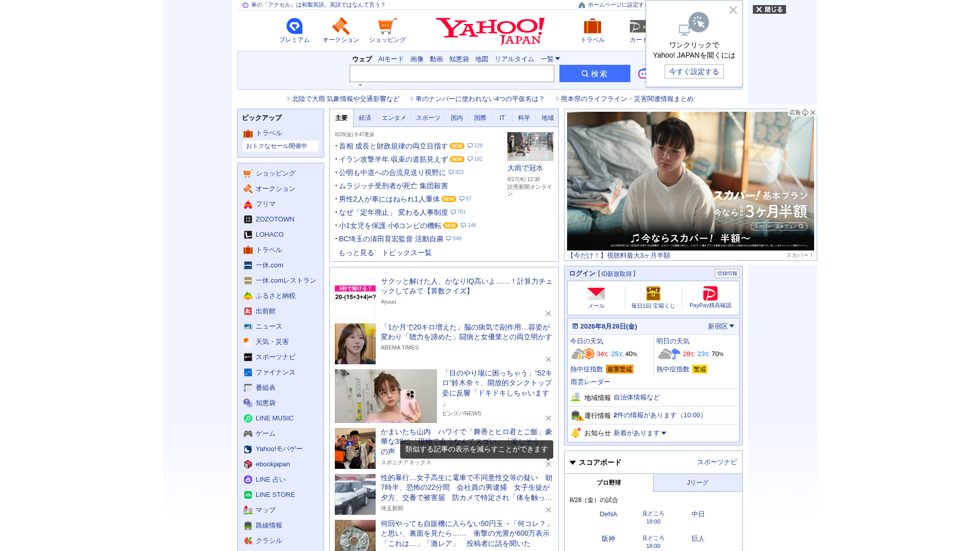Screen dimensions: 980x551
Task: Click the ID新規取得 link
Action: [x=617, y=274]
